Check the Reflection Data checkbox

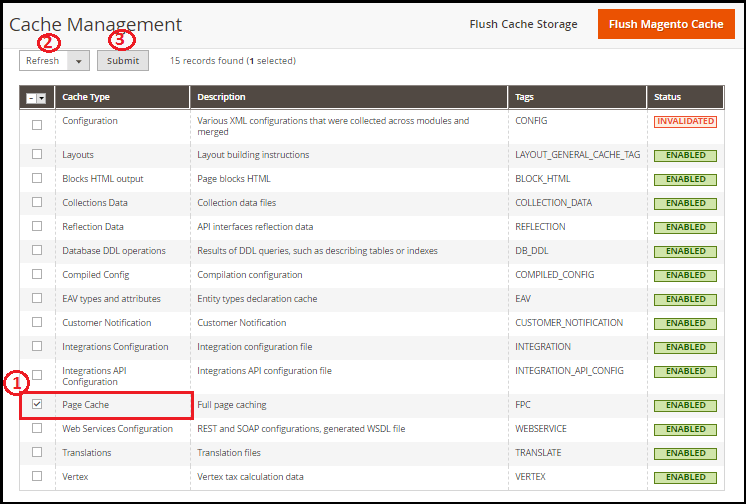pos(37,226)
